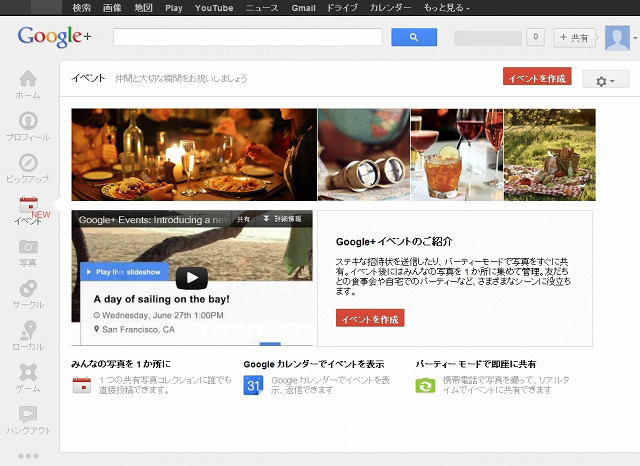The image size is (640, 466).
Task: Click 共有 on the video overlay
Action: pos(243,219)
